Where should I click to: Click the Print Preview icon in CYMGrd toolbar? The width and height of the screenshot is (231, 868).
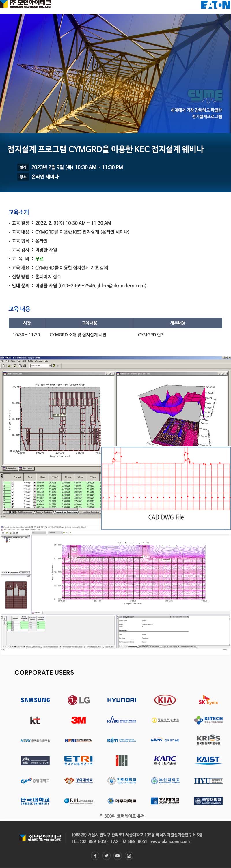point(20,366)
